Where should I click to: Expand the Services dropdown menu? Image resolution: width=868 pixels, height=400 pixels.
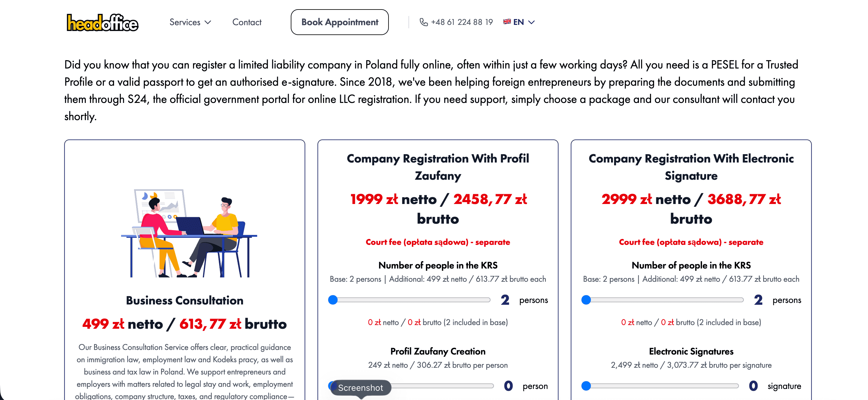click(x=190, y=22)
